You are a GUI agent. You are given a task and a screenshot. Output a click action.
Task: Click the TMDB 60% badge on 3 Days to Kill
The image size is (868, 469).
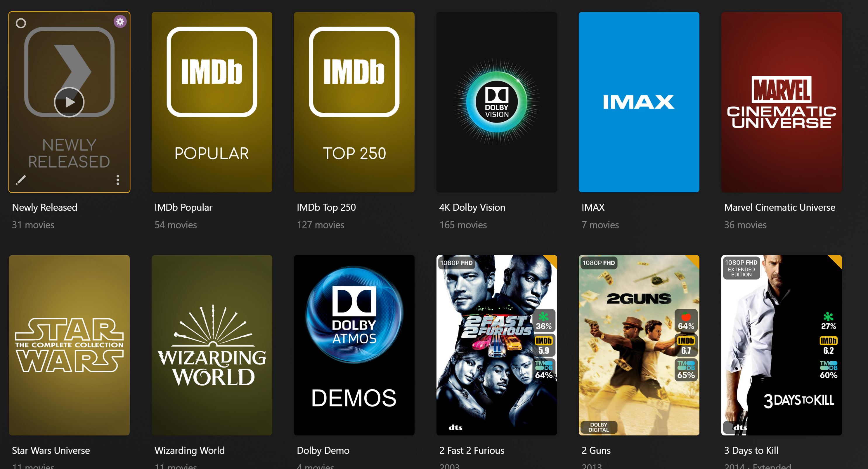(829, 370)
